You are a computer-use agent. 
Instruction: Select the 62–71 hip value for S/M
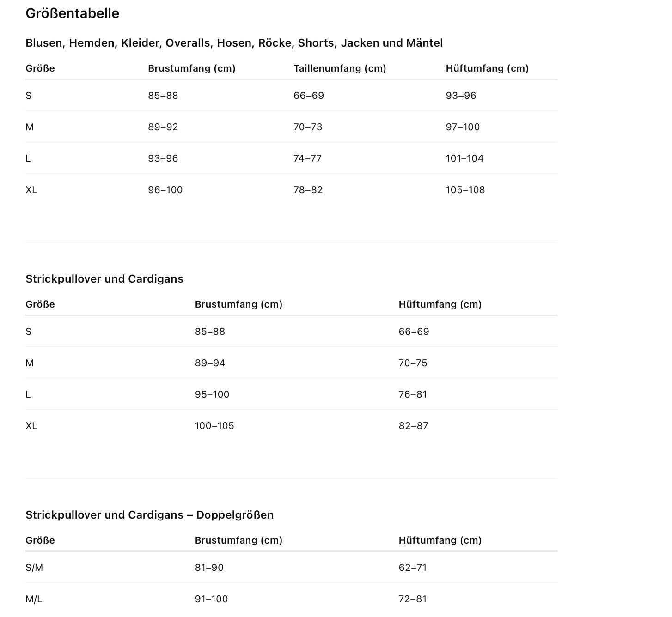tap(412, 568)
